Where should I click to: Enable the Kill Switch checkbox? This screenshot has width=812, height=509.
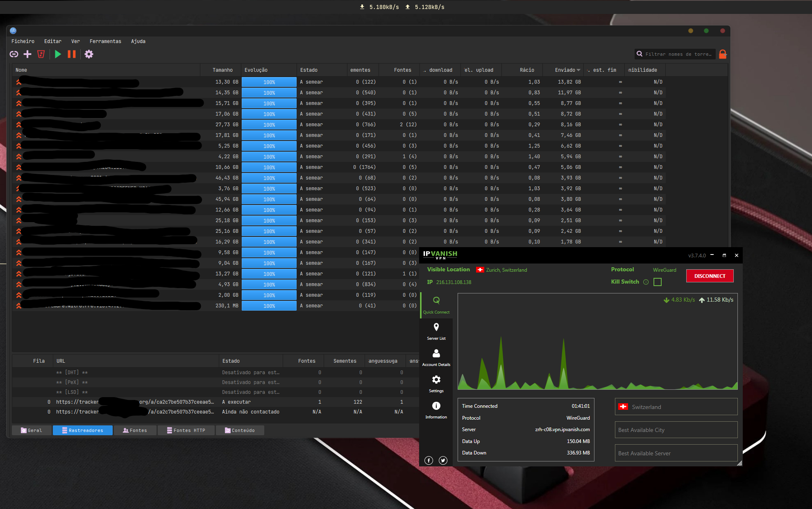point(658,282)
